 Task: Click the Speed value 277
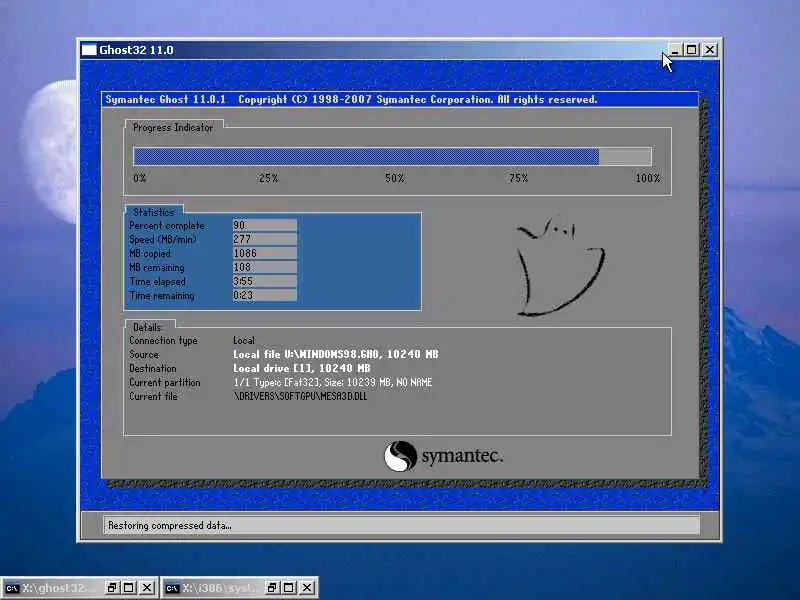coord(264,239)
